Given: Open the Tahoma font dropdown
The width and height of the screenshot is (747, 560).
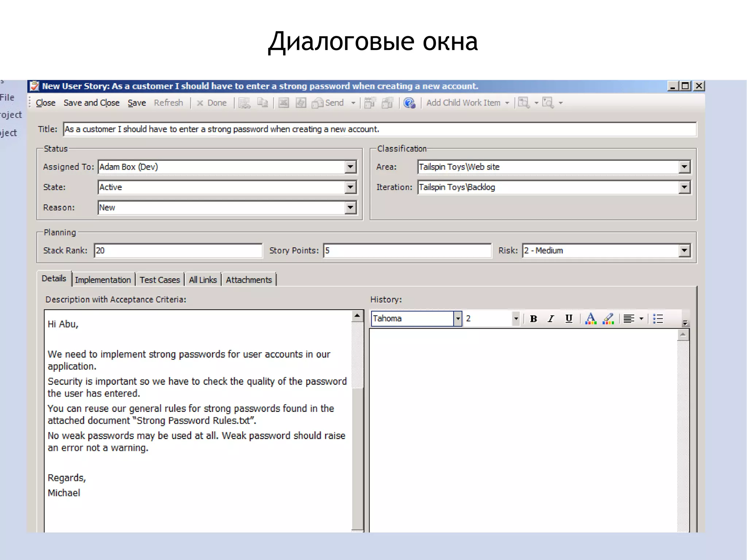Looking at the screenshot, I should pos(458,318).
